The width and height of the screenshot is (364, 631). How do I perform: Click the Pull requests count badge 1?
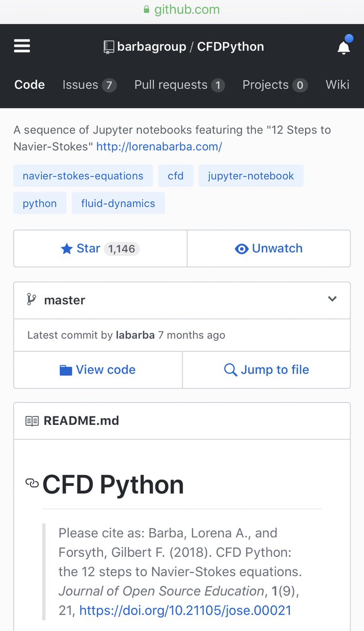(x=218, y=85)
